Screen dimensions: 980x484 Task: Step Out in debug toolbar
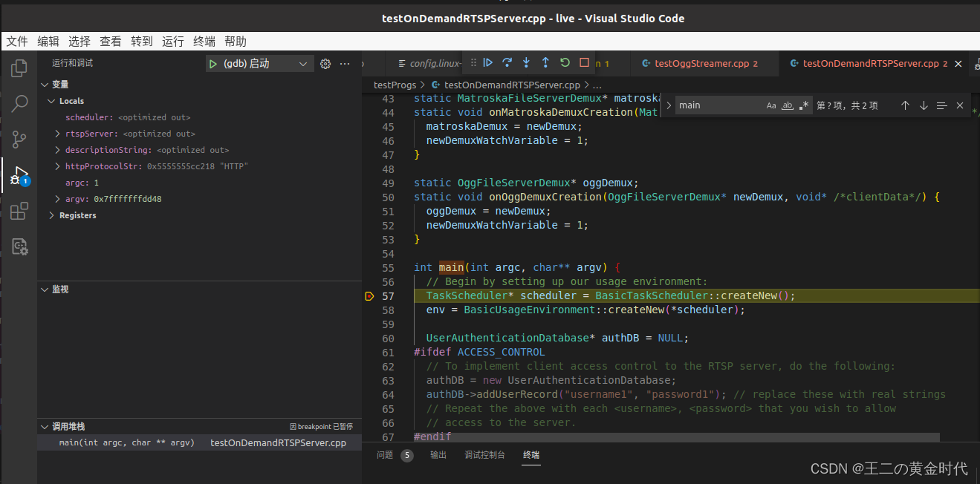tap(545, 63)
